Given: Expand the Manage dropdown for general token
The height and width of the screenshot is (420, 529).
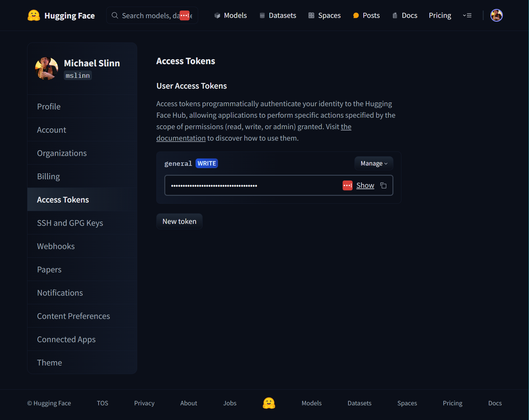Looking at the screenshot, I should click(374, 164).
